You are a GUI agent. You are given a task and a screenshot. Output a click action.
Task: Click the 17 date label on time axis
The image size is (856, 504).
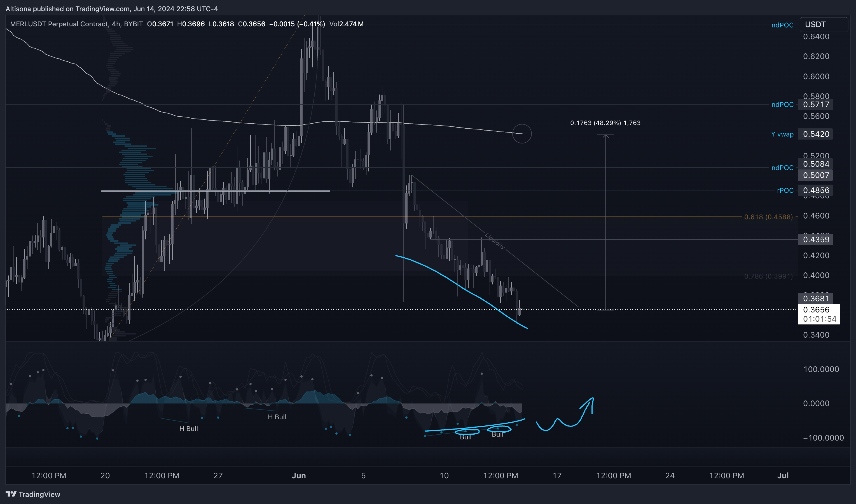pos(557,475)
